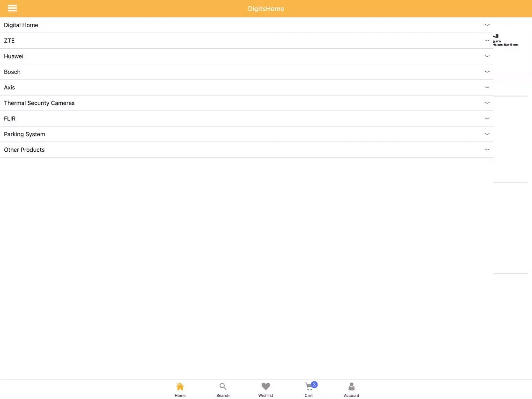The height and width of the screenshot is (399, 532).
Task: Expand the Axis row chevron
Action: pyautogui.click(x=487, y=88)
